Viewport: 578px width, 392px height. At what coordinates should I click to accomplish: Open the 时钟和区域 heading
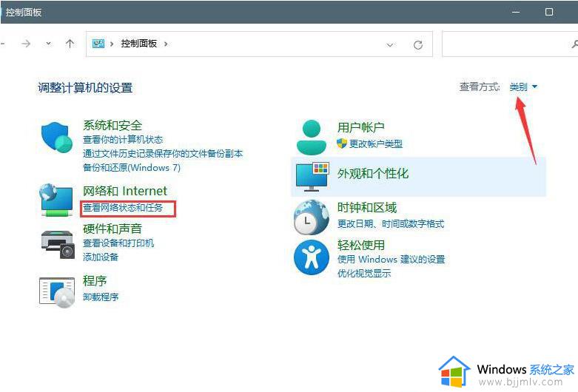click(367, 208)
